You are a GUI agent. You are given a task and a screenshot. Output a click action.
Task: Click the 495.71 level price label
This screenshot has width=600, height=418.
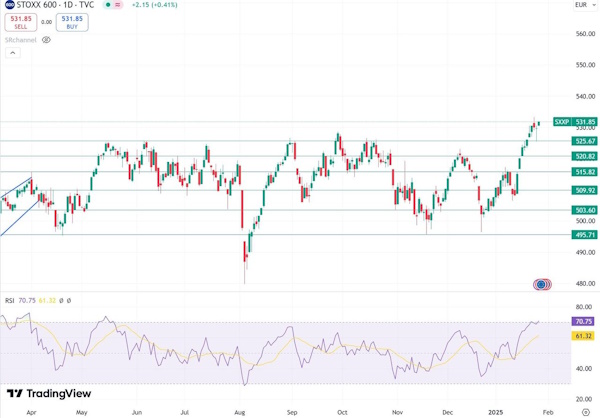(584, 235)
